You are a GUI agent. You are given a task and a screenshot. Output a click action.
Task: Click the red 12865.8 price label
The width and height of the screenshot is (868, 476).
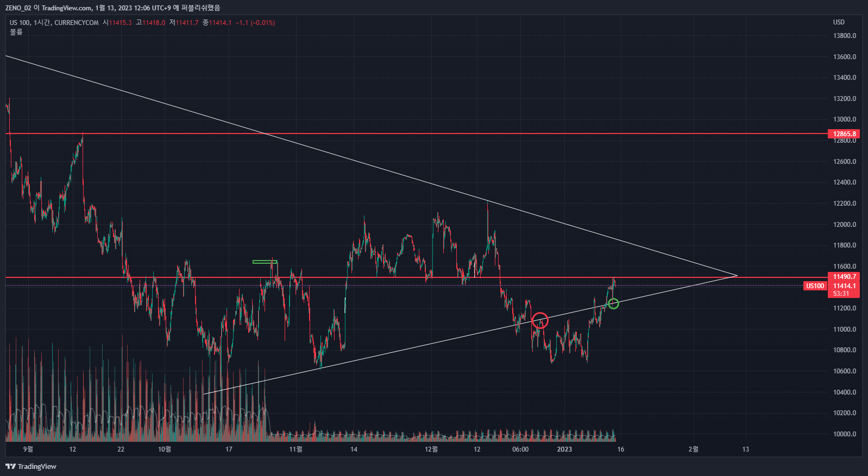click(844, 134)
